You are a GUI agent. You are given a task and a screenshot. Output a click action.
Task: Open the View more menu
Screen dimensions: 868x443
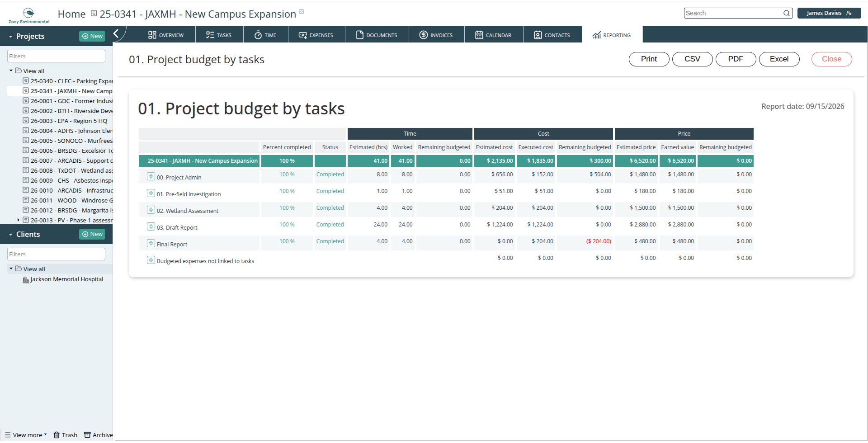tap(26, 435)
